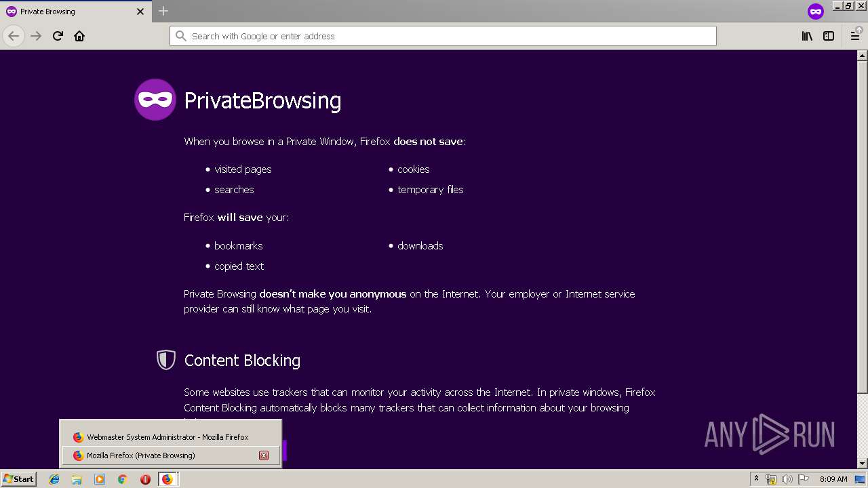Screen dimensions: 868x488
Task: Show sidebars toggle icon
Action: coord(829,36)
